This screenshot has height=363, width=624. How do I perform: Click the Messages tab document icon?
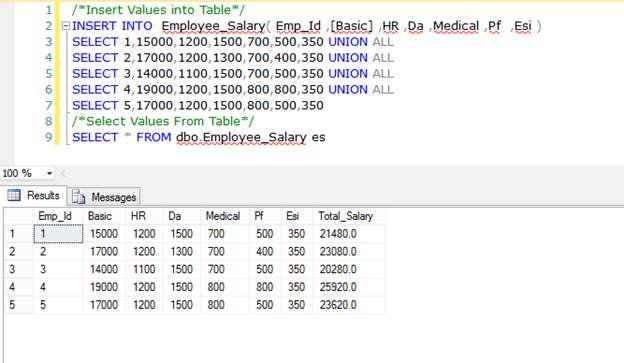pyautogui.click(x=78, y=197)
